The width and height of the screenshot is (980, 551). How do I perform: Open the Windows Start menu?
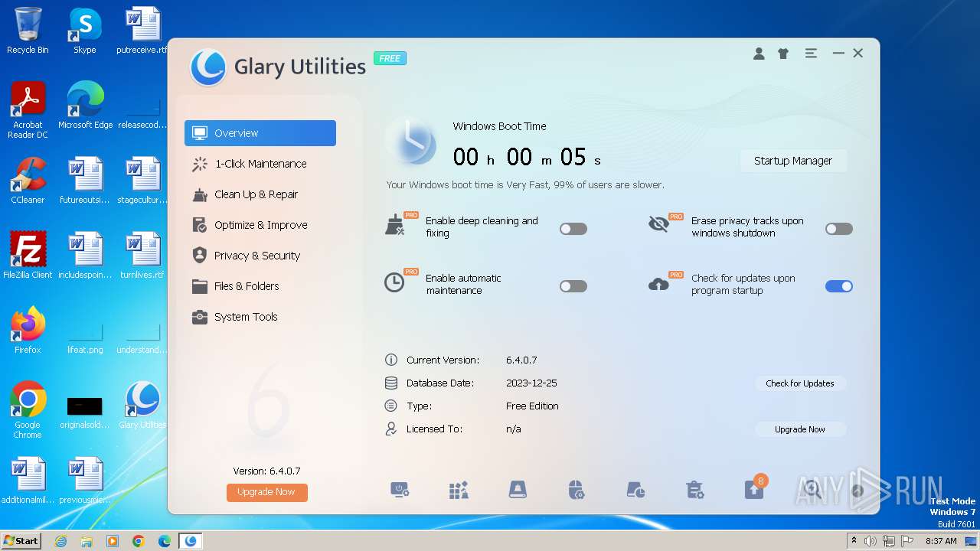[21, 540]
